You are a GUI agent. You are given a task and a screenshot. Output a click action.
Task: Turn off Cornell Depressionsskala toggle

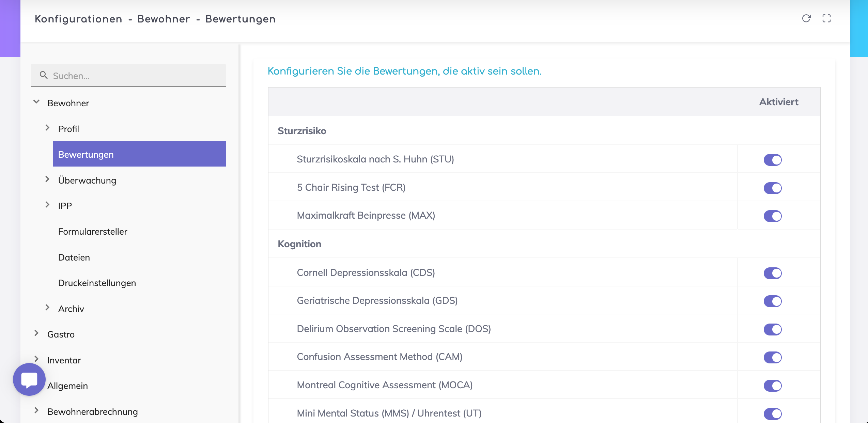772,273
